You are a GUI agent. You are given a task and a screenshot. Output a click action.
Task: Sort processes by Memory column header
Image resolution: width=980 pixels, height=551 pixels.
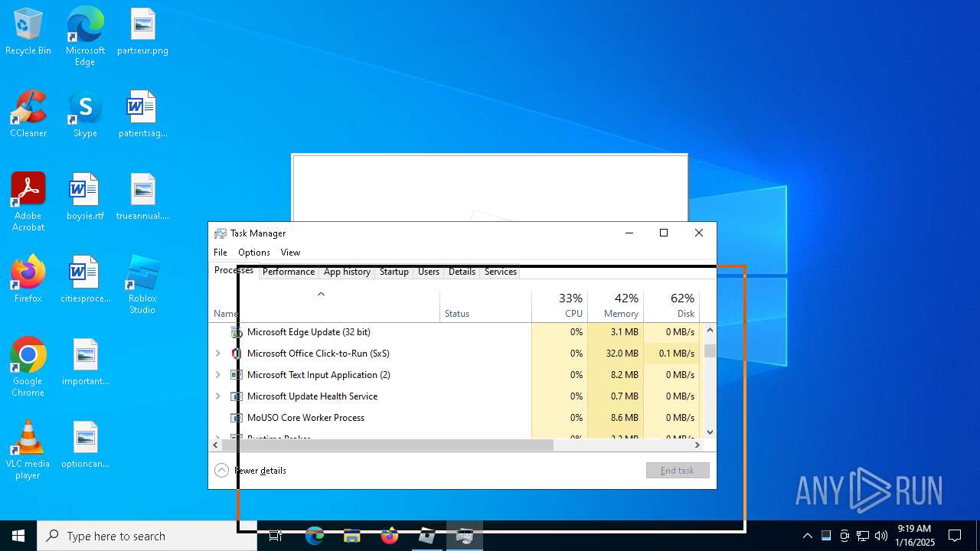pos(616,305)
